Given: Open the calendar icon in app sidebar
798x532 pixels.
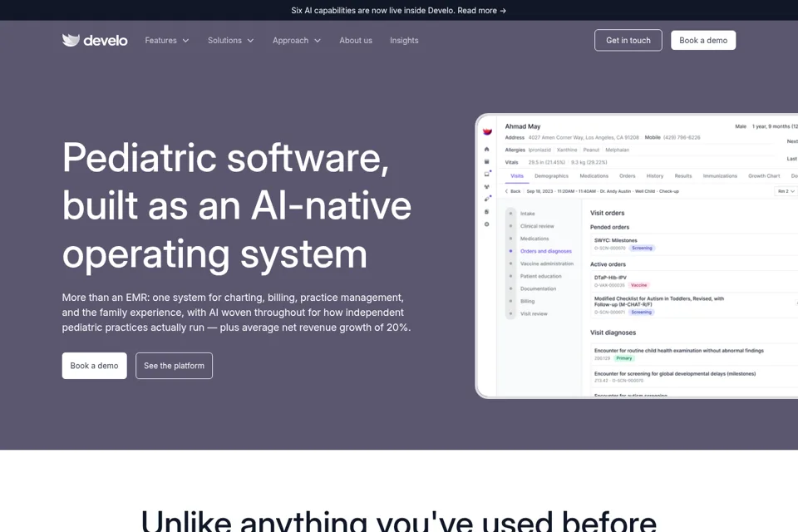Looking at the screenshot, I should [486, 161].
